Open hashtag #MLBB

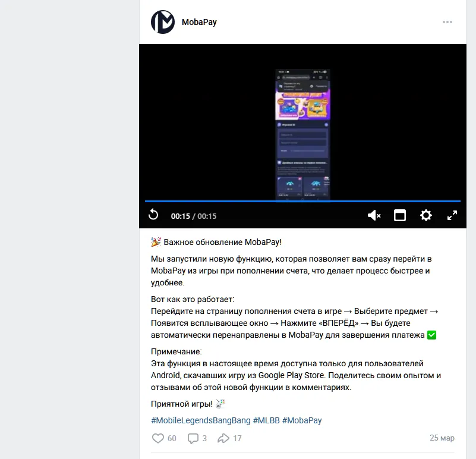pyautogui.click(x=266, y=420)
